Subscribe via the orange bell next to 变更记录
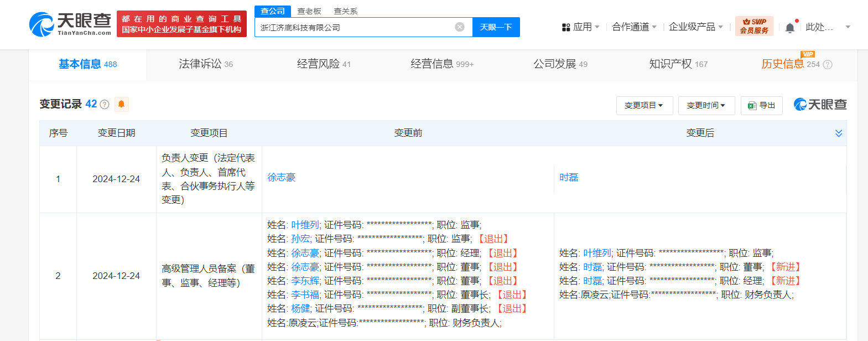This screenshot has height=341, width=868. click(x=121, y=104)
